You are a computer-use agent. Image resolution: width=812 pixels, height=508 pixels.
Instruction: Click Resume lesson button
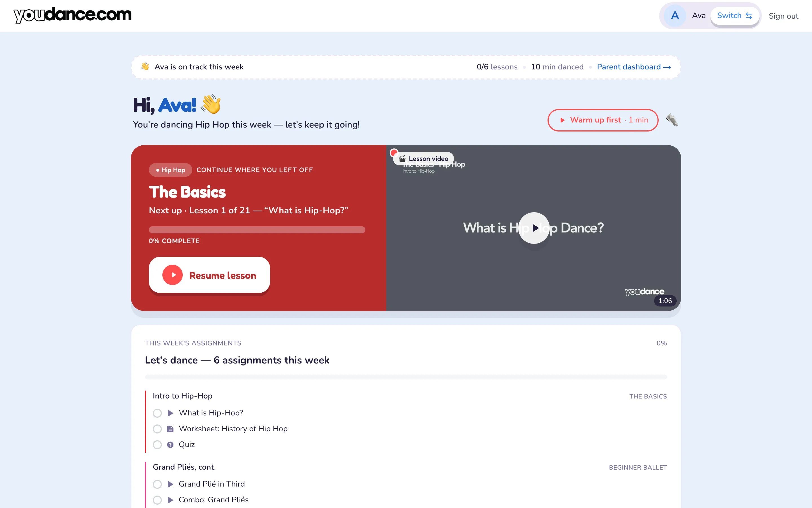tap(209, 275)
